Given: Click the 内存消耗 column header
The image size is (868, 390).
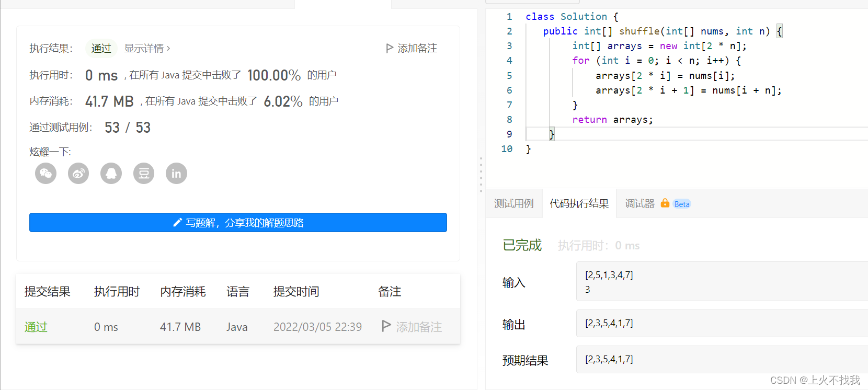Looking at the screenshot, I should pos(183,291).
